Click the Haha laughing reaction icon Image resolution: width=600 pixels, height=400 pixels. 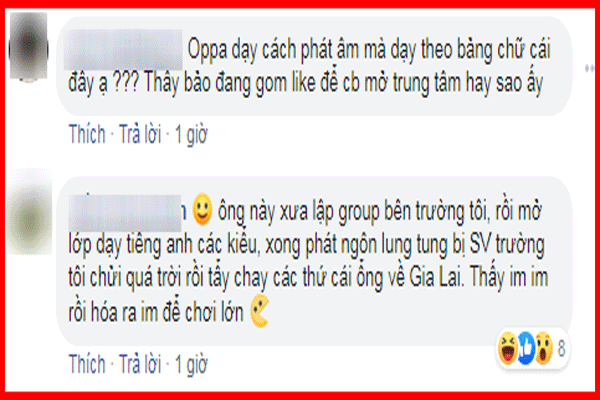(x=508, y=348)
